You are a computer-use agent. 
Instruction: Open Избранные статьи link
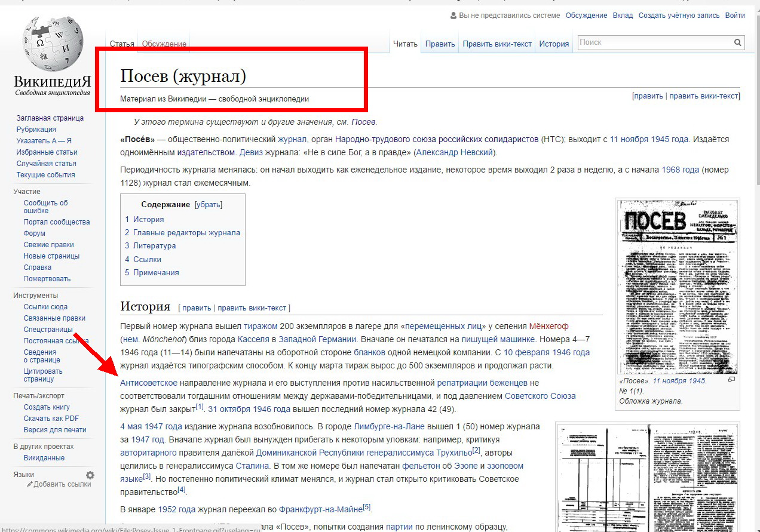point(47,152)
